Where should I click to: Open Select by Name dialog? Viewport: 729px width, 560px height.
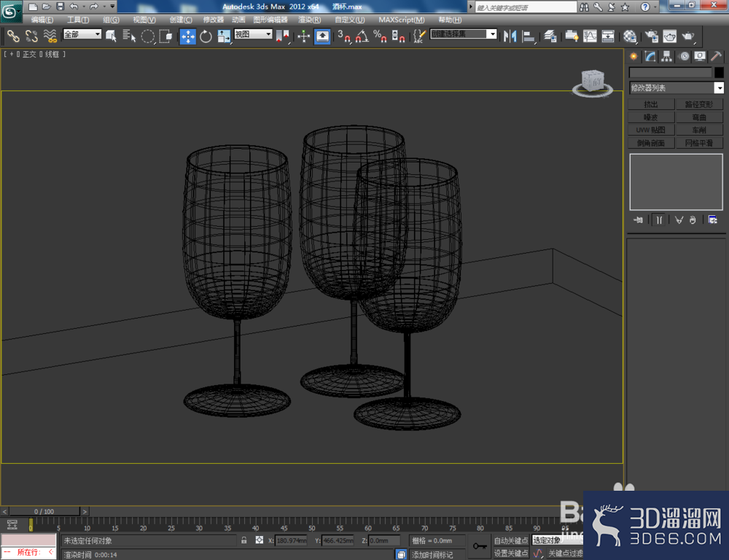[x=129, y=36]
